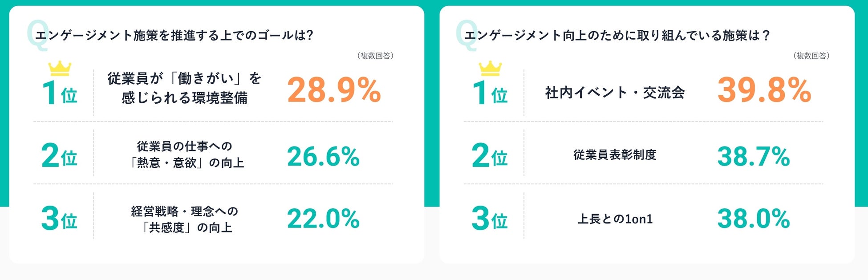Select the heading about initiatives for improving engagement
This screenshot has height=280, width=868.
(617, 35)
